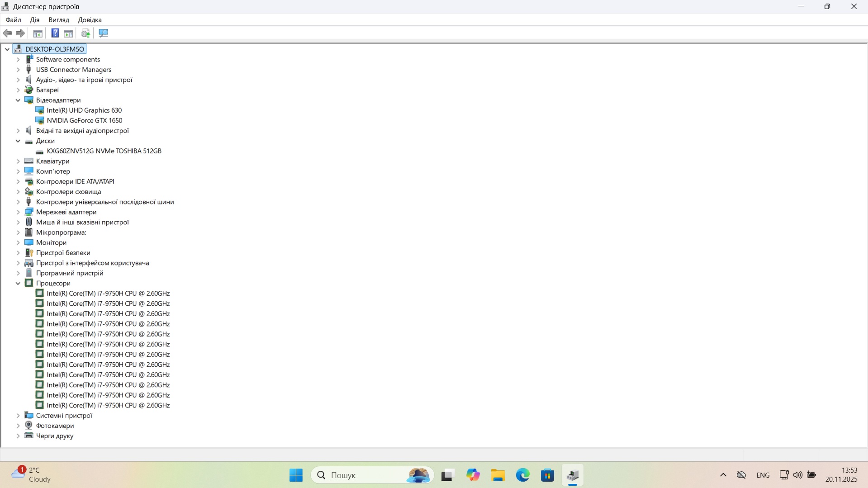Expand the Клавіатури category
868x488 pixels.
point(18,161)
